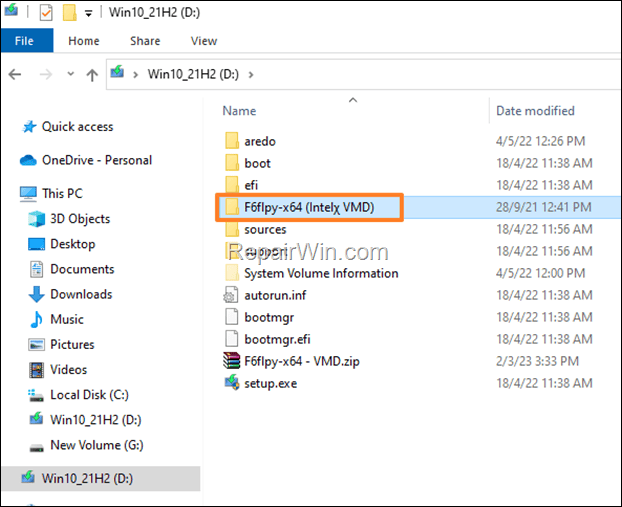Click the F6flpy-x64 - VMD.zip file name
Image resolution: width=622 pixels, height=507 pixels.
point(302,361)
